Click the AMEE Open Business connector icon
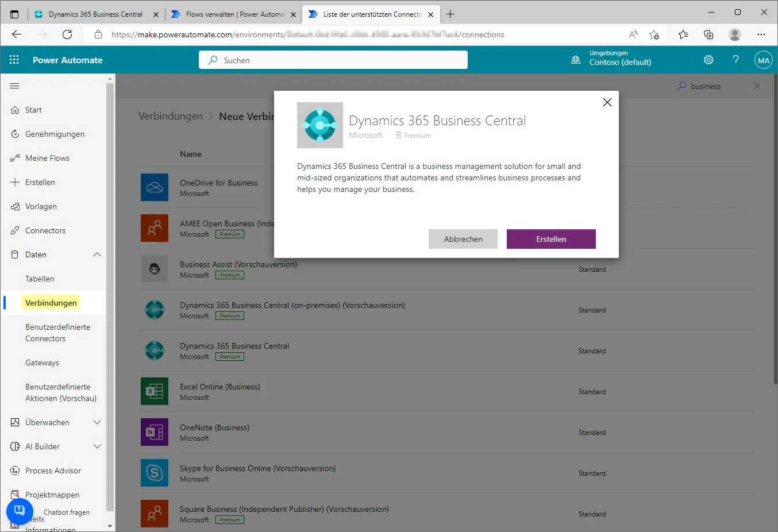Screen dimensions: 778x532 (x=155, y=228)
